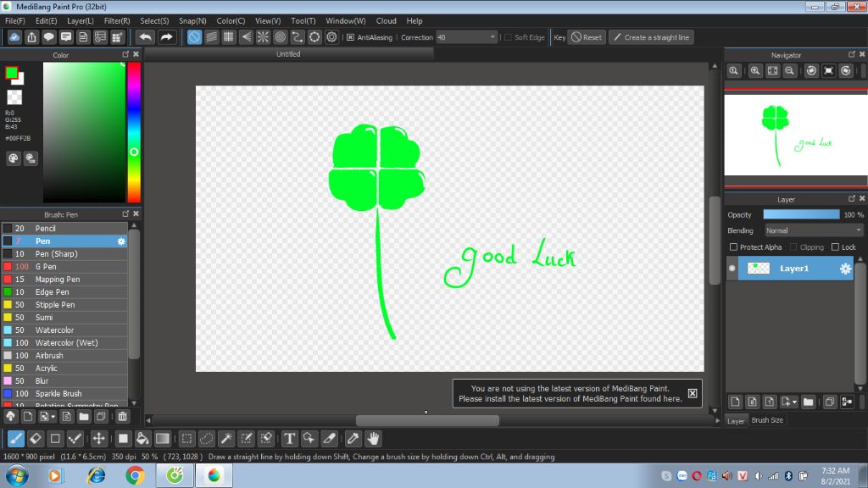Open the Filter menu
The height and width of the screenshot is (488, 868).
(117, 20)
